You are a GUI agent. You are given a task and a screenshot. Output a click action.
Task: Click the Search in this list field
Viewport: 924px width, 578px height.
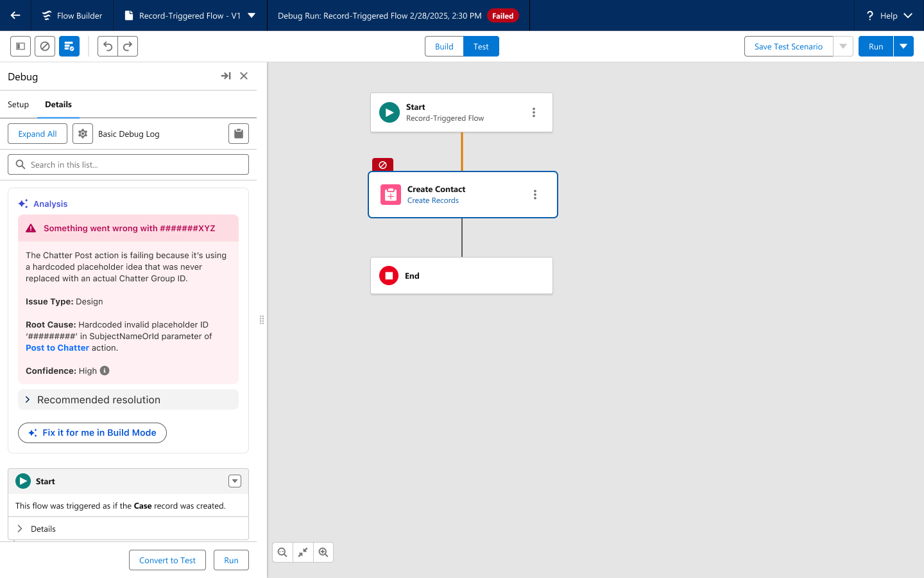128,164
